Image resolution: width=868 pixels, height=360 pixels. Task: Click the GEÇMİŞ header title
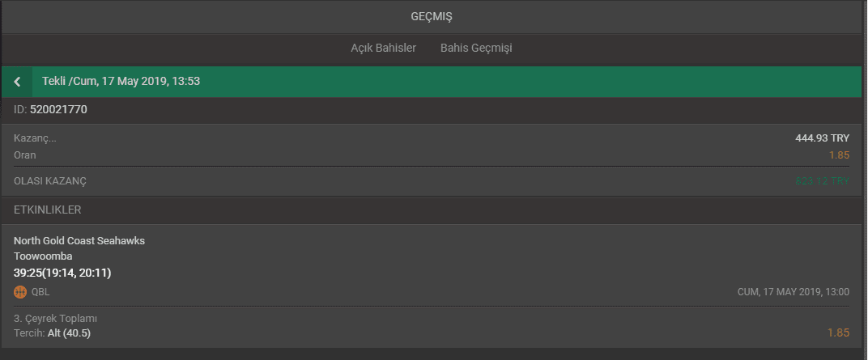click(x=432, y=17)
